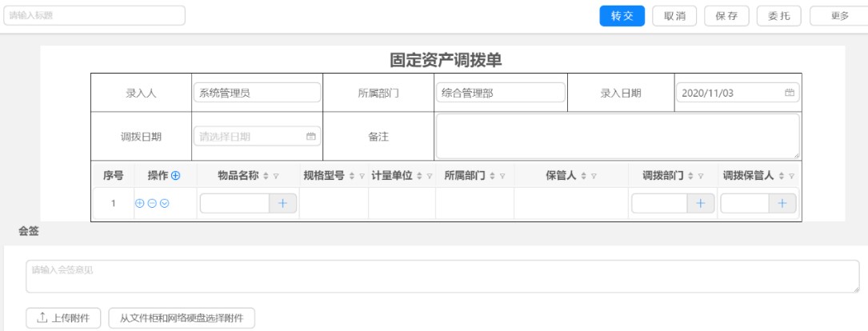
Task: Click the 固定资产调拨单 heading
Action: coord(446,60)
